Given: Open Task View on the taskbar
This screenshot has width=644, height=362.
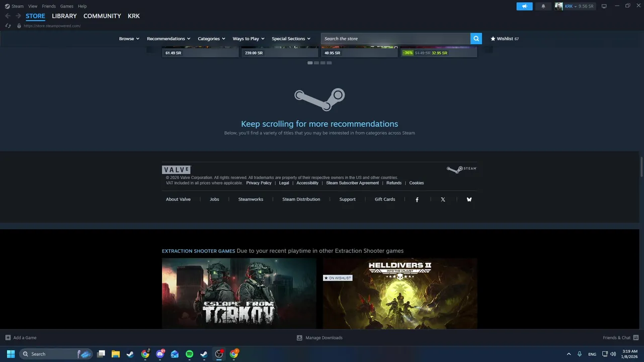Looking at the screenshot, I should click(x=101, y=354).
